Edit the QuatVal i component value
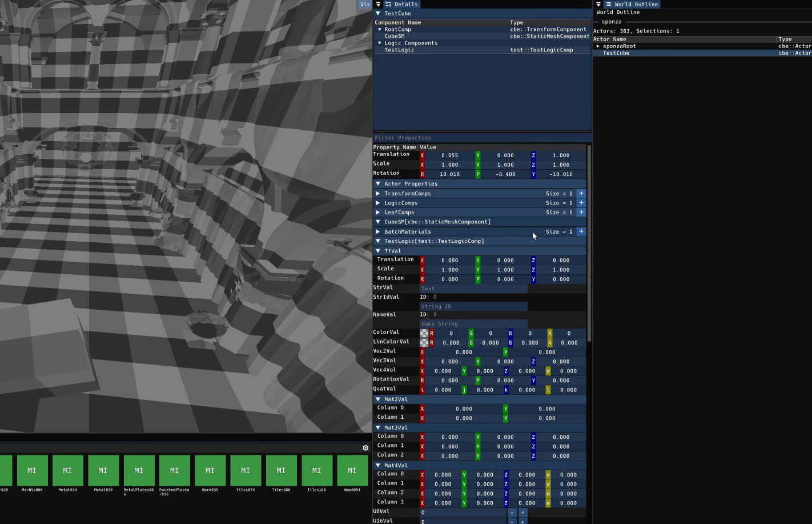Screen dimensions: 812x524 [x=443, y=390]
